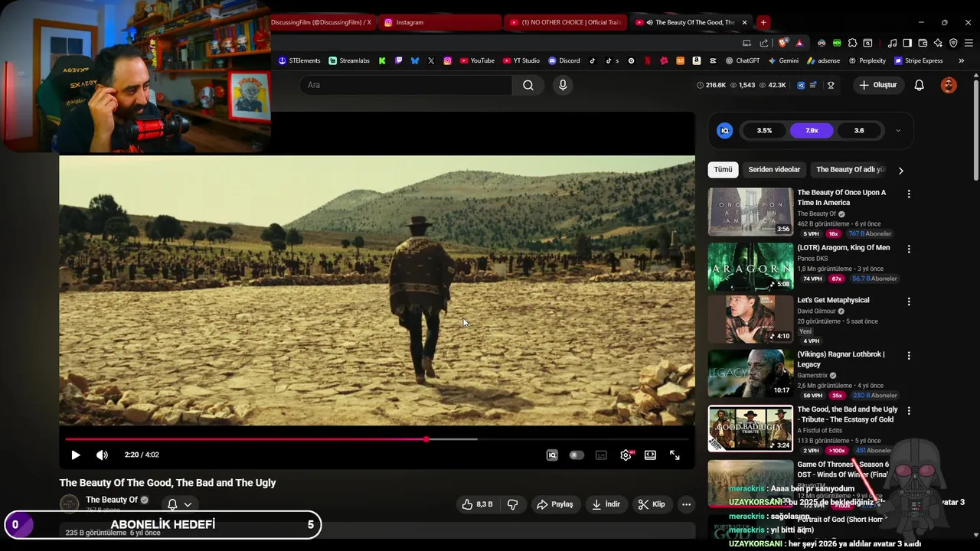Open the Let's Get Metaphysical video title
Image resolution: width=980 pixels, height=551 pixels.
click(833, 301)
